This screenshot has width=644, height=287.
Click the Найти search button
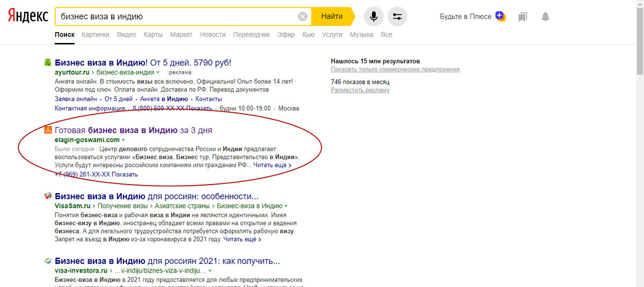pos(332,17)
